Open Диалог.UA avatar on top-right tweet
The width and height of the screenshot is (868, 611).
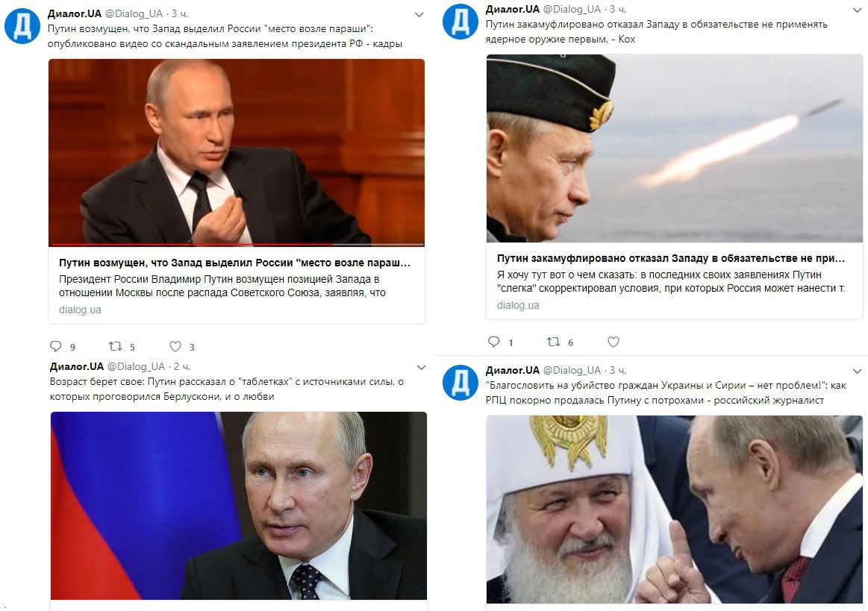[x=460, y=21]
